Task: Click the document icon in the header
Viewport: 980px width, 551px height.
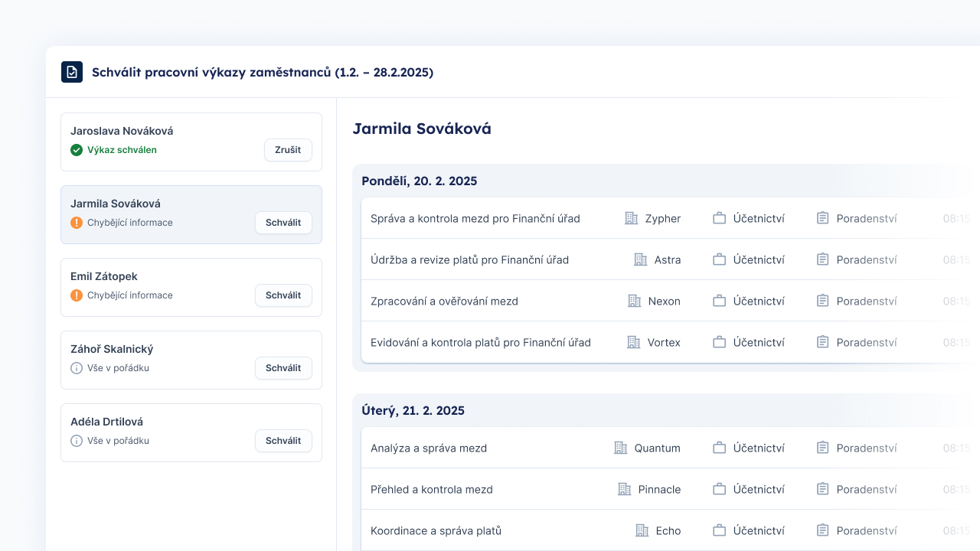Action: [71, 71]
